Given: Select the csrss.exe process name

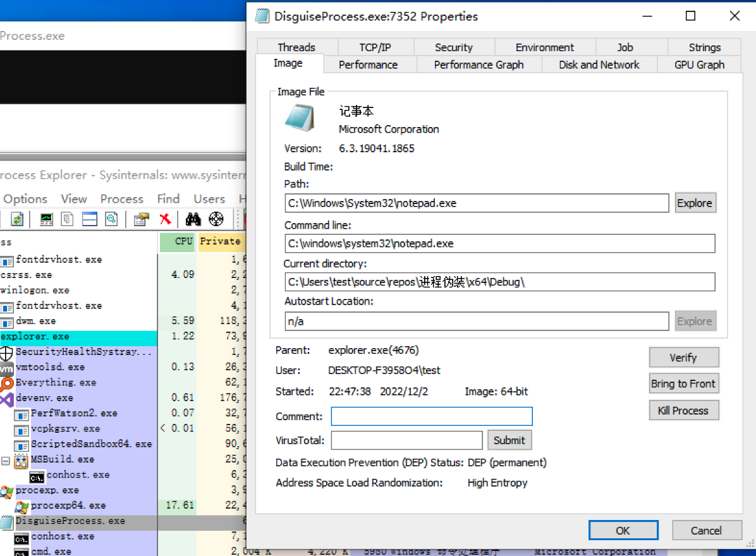Looking at the screenshot, I should tap(26, 275).
